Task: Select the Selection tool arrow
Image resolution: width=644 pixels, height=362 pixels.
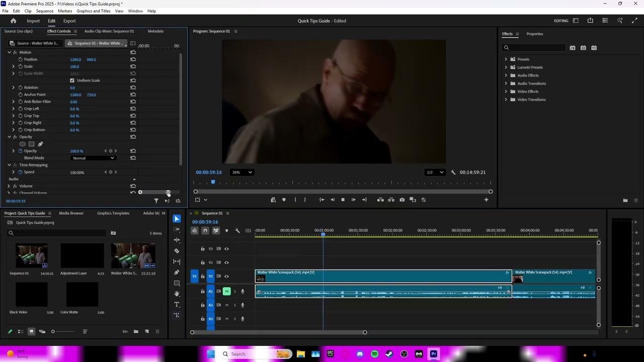Action: click(x=177, y=219)
